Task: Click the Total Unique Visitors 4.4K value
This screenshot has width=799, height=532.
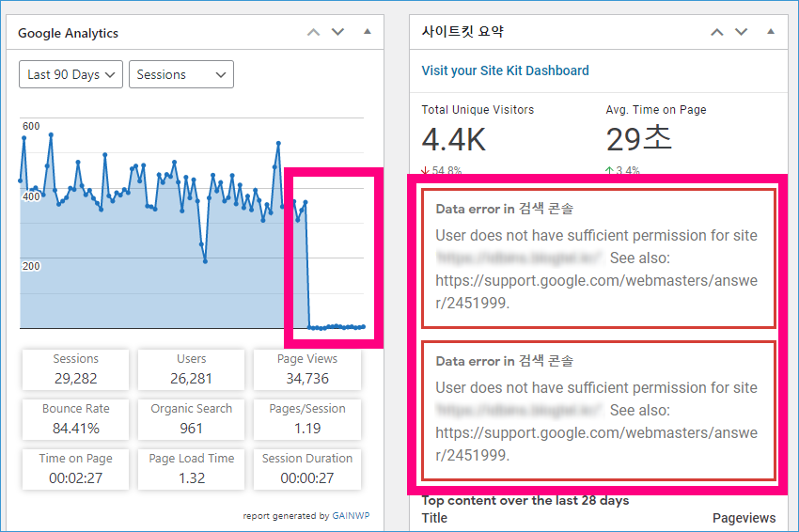Action: [x=453, y=140]
